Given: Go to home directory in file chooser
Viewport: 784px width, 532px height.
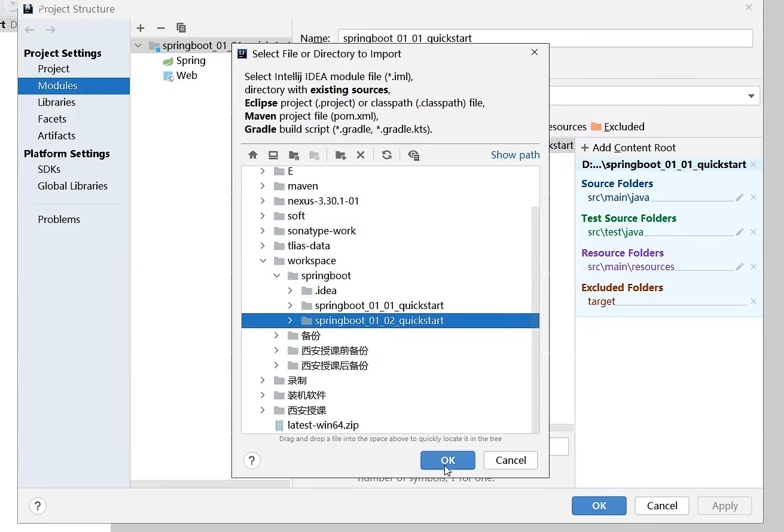Looking at the screenshot, I should (253, 155).
